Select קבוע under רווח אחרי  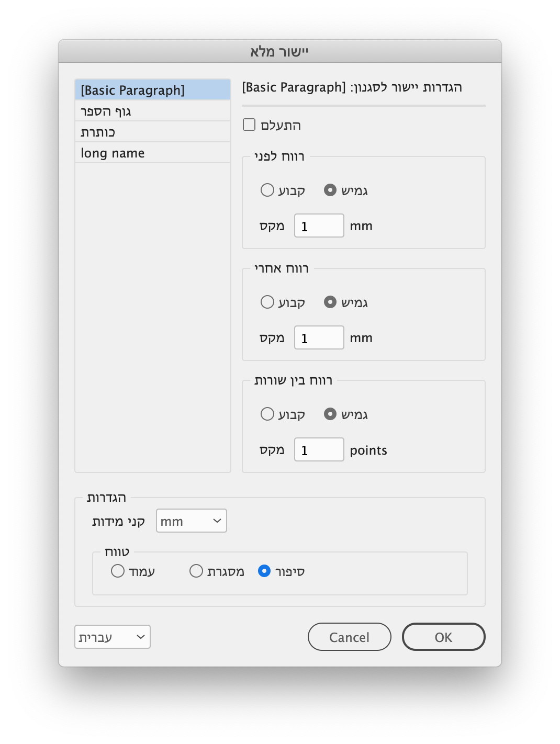tap(267, 302)
